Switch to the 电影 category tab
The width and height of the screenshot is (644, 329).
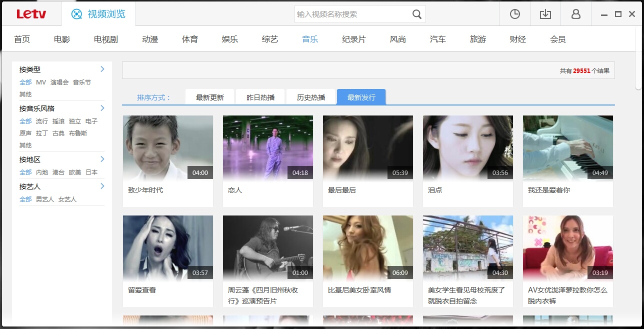tap(61, 38)
